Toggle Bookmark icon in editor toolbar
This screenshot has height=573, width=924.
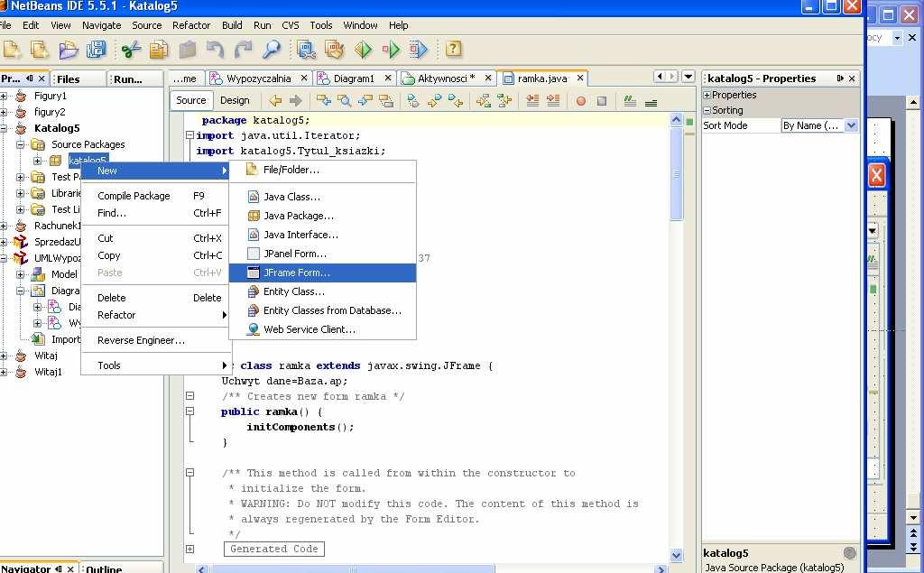click(x=413, y=101)
